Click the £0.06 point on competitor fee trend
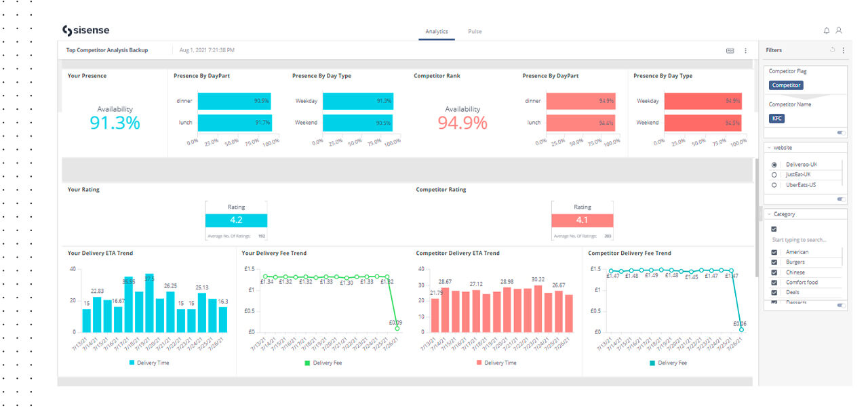Viewport: 868px width, 408px height. coord(741,329)
